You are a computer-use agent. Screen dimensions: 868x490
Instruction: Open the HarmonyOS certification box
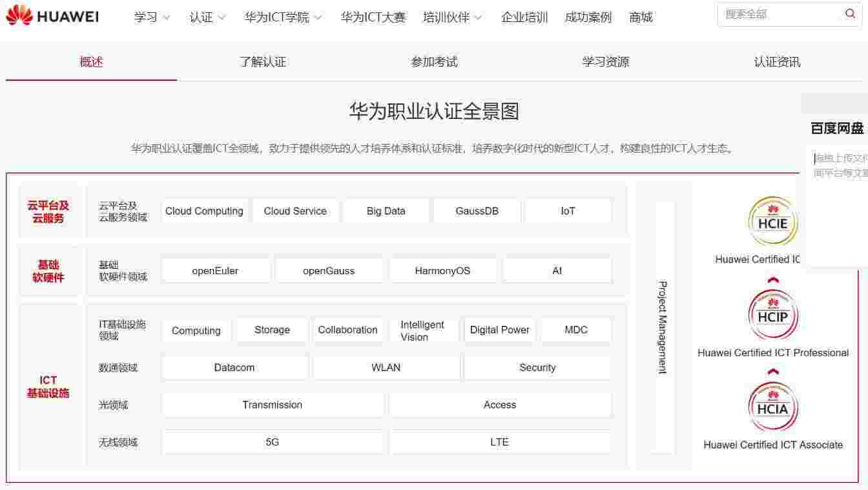click(442, 271)
